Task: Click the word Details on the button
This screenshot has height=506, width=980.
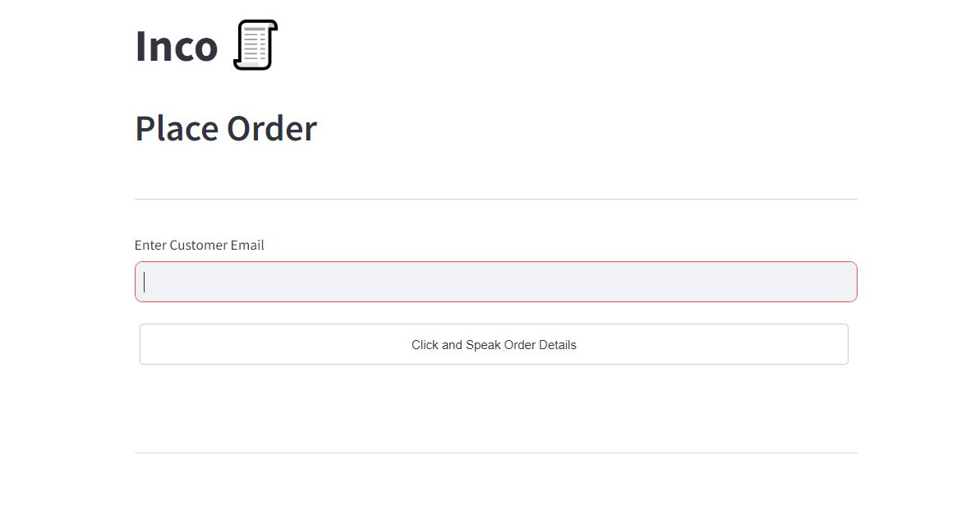Action: coord(558,345)
